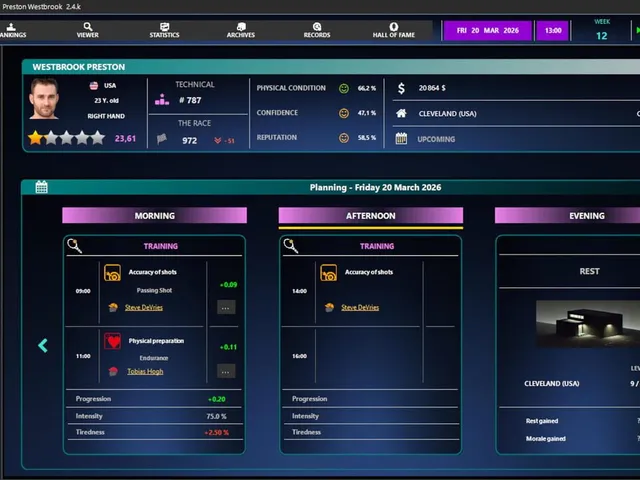
Task: Click the planning header calendar icon
Action: point(41,187)
